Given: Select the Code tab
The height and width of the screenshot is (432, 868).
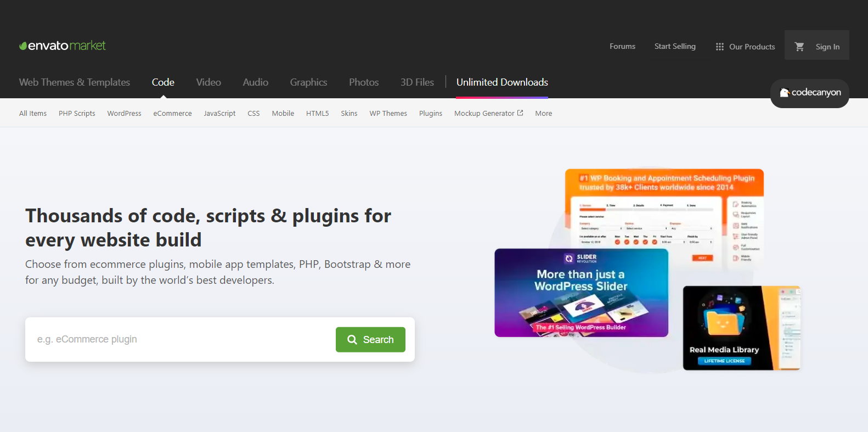Looking at the screenshot, I should (x=163, y=82).
